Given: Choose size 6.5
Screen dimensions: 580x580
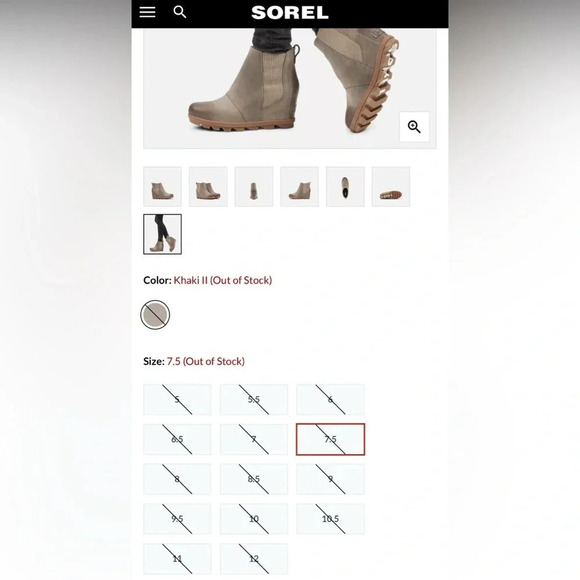Looking at the screenshot, I should click(177, 439).
